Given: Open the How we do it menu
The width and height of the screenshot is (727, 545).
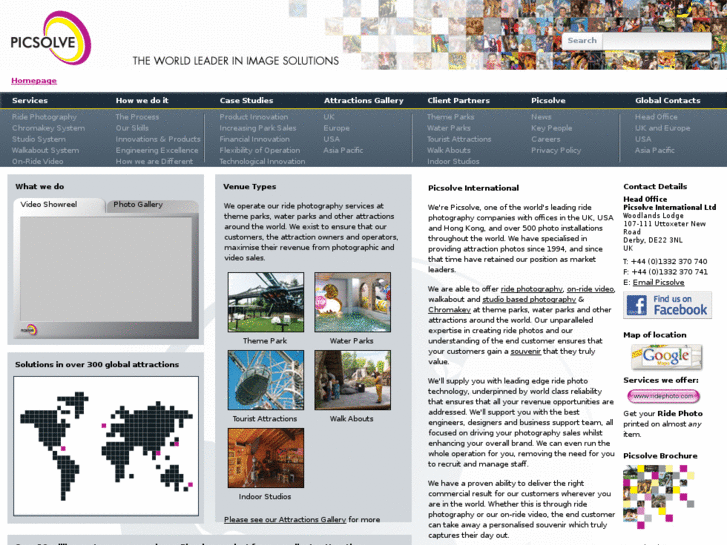Looking at the screenshot, I should tap(142, 100).
